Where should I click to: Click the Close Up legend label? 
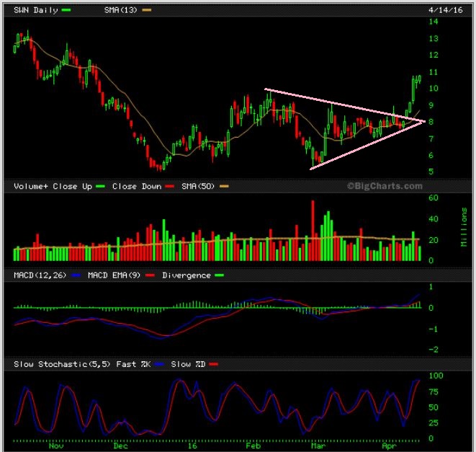[x=73, y=186]
